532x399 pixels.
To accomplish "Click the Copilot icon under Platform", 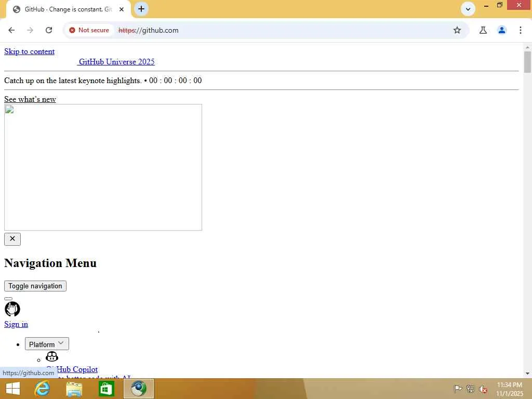I will [52, 356].
